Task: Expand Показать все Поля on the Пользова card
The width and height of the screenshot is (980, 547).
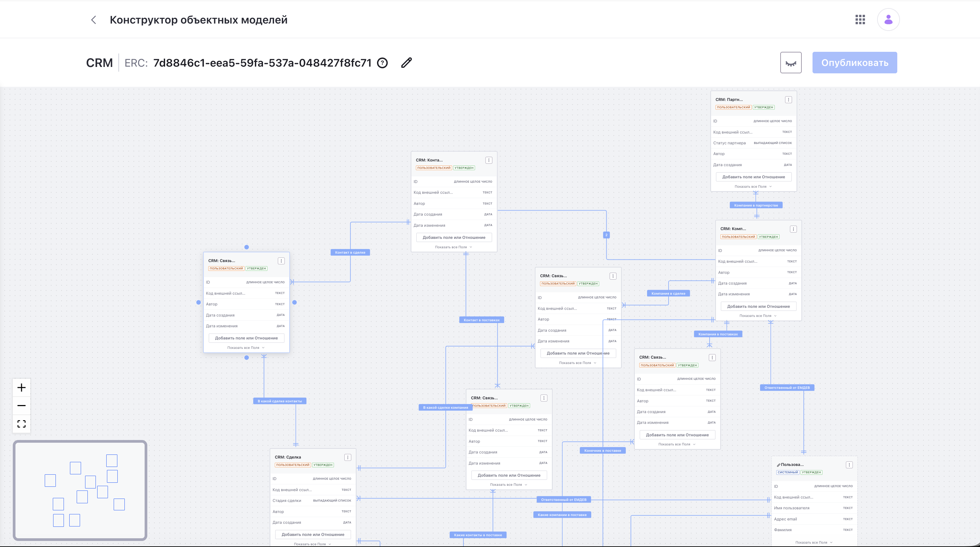Action: (x=814, y=542)
